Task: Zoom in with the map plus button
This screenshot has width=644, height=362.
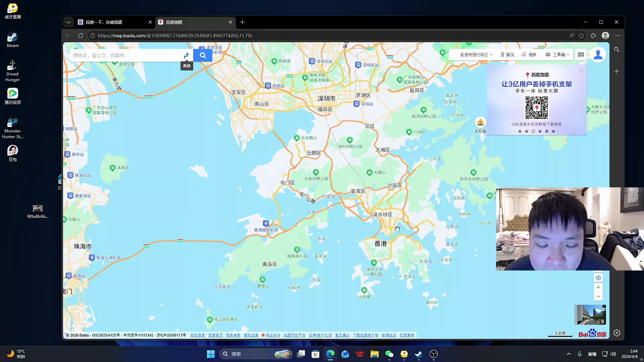Action: (598, 287)
